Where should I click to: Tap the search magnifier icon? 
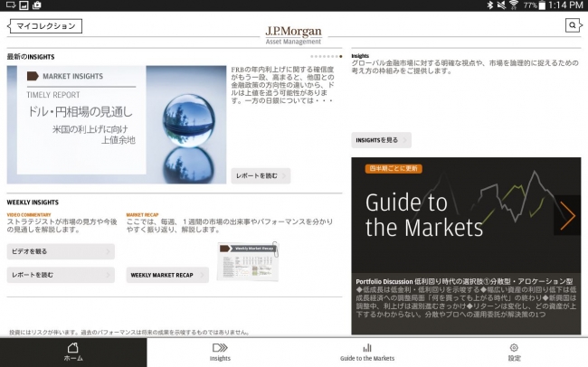pyautogui.click(x=573, y=25)
